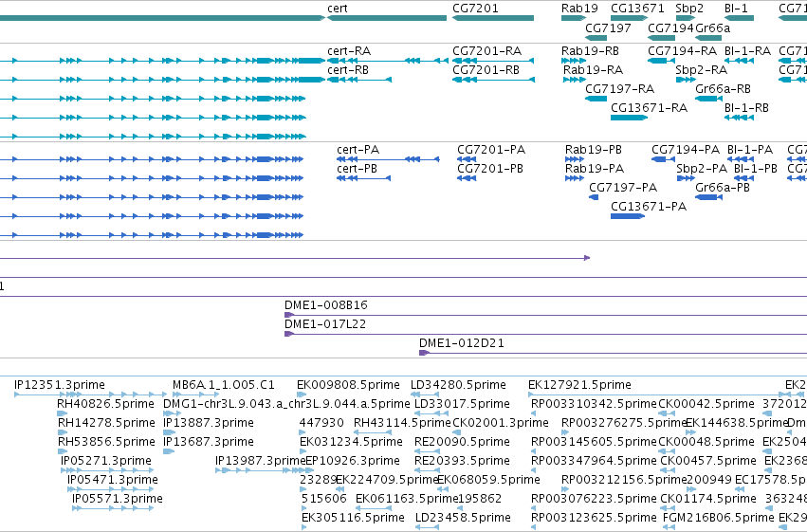This screenshot has height=532, width=807.
Task: Click the Gr66a-RB transcript label
Action: (723, 88)
